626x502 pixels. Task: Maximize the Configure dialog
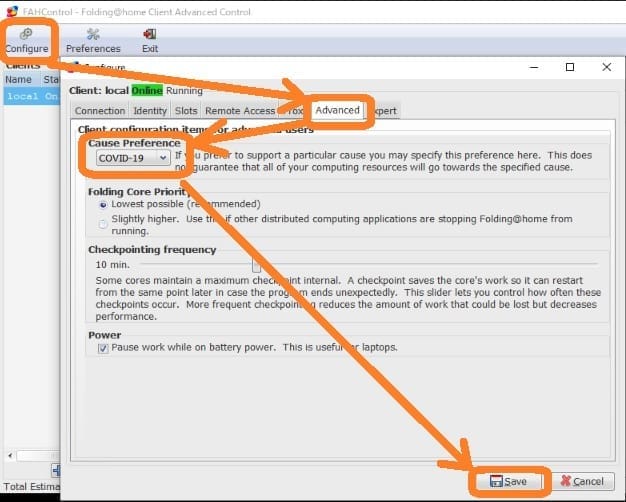click(x=570, y=67)
